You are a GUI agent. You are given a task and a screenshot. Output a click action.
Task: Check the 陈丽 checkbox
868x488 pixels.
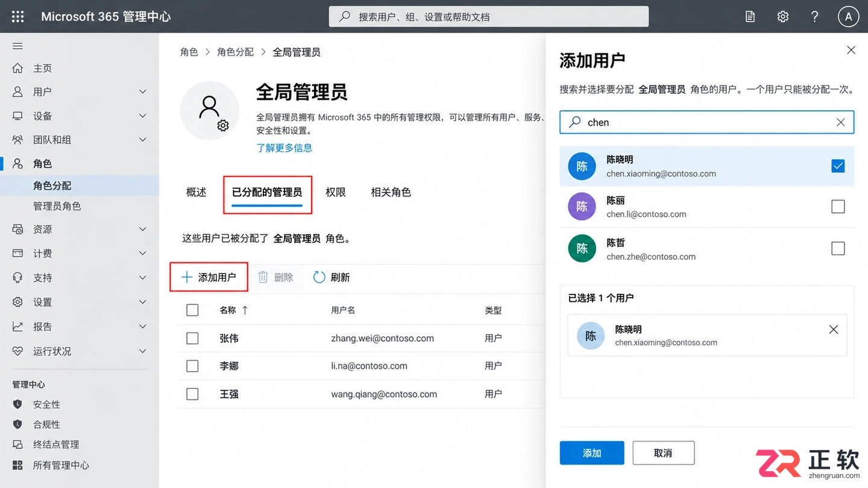(x=838, y=207)
